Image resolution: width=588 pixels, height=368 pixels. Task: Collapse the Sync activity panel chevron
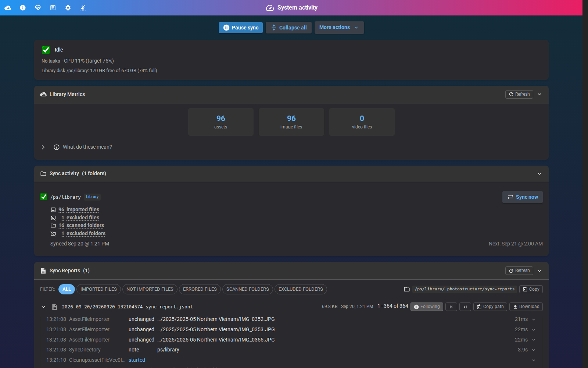[x=539, y=174]
